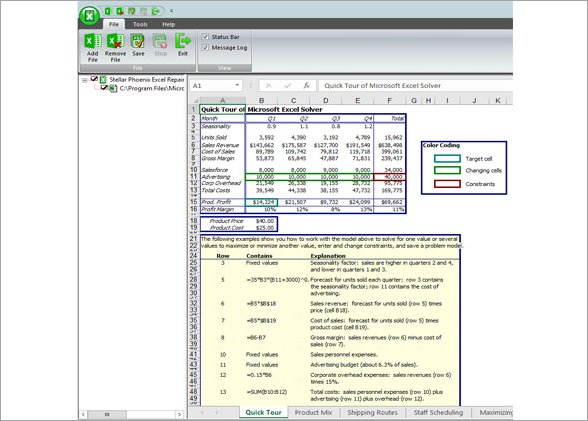Image resolution: width=588 pixels, height=421 pixels.
Task: Click right arrow of the tree panel scrollbar
Action: (180, 414)
